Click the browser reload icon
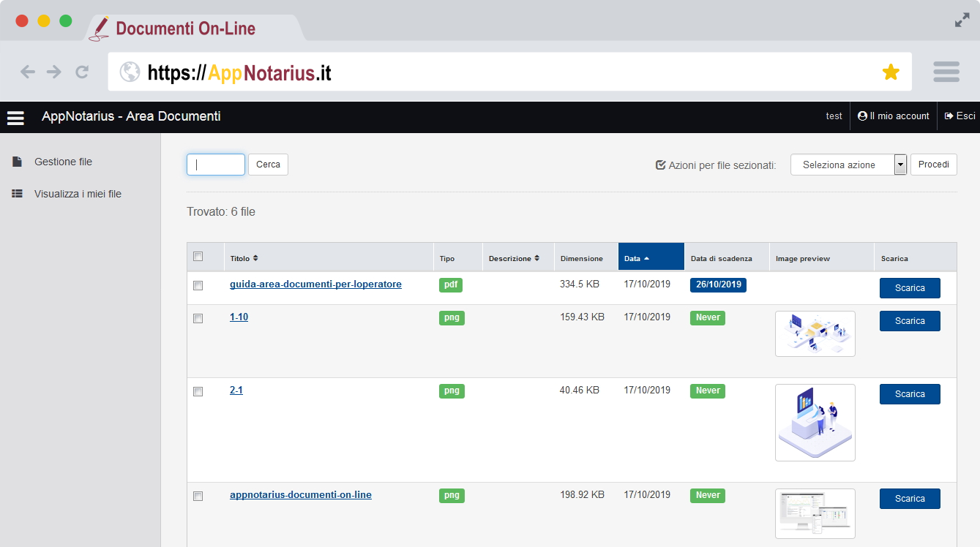The height and width of the screenshot is (547, 980). point(82,72)
